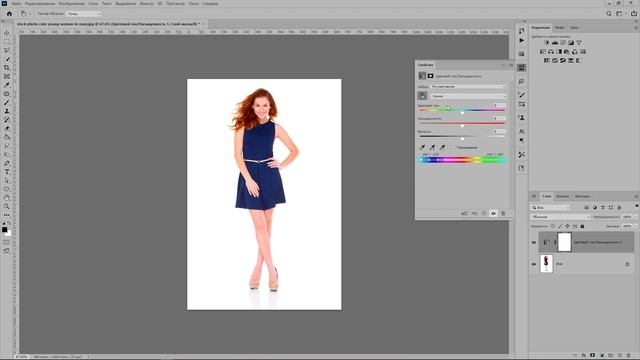
Task: Open the layer kind filter dropdown
Action: point(550,208)
